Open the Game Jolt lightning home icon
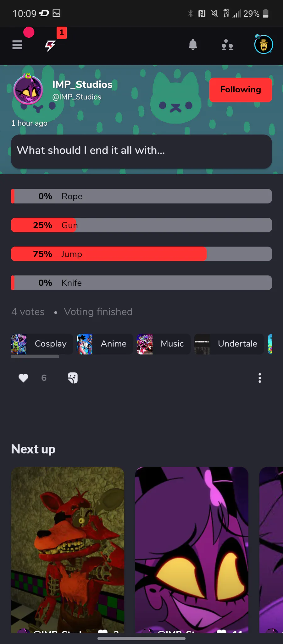The image size is (283, 644). (50, 46)
